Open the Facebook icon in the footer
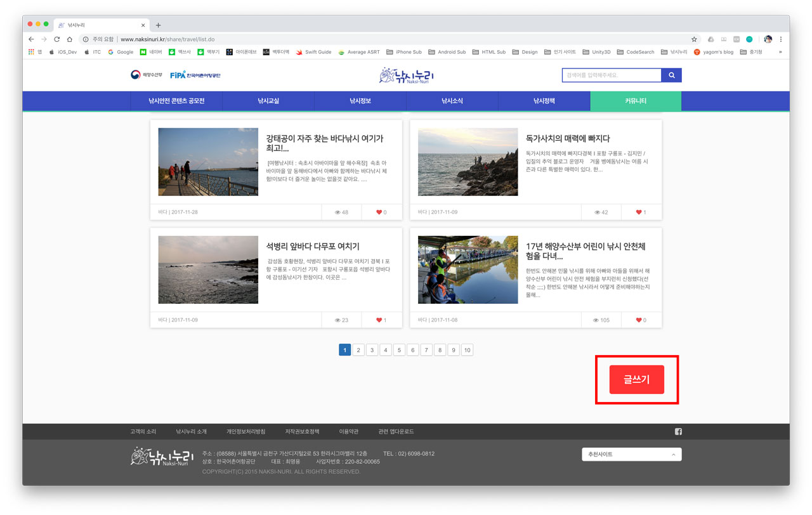 click(678, 431)
